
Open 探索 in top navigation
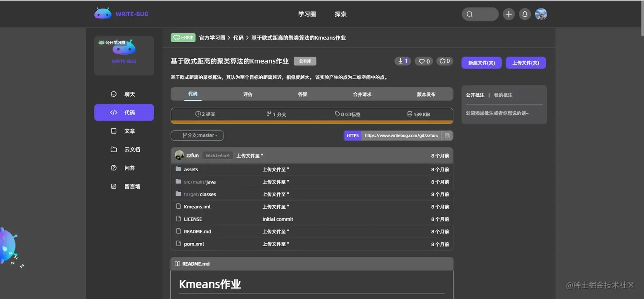pos(340,14)
